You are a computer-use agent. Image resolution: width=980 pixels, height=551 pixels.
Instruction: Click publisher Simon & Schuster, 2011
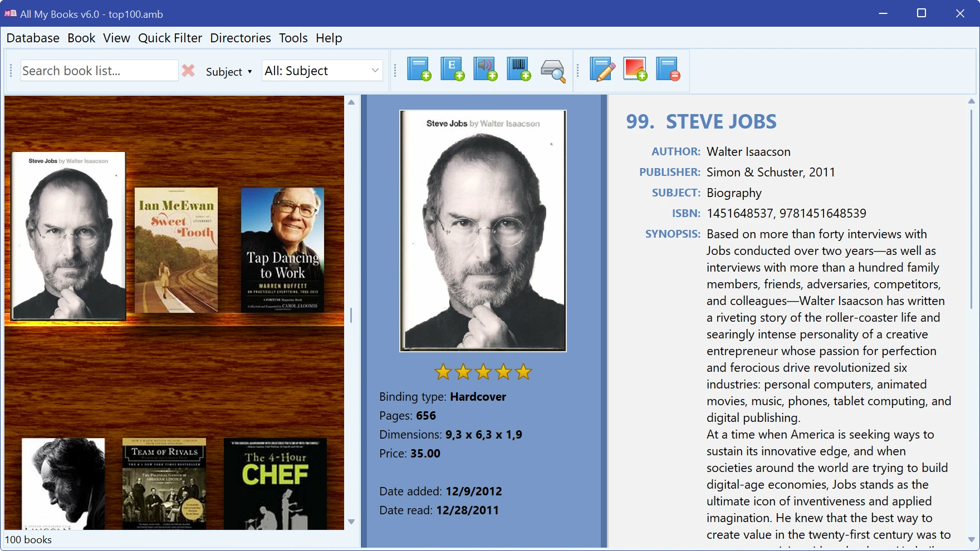pyautogui.click(x=771, y=172)
